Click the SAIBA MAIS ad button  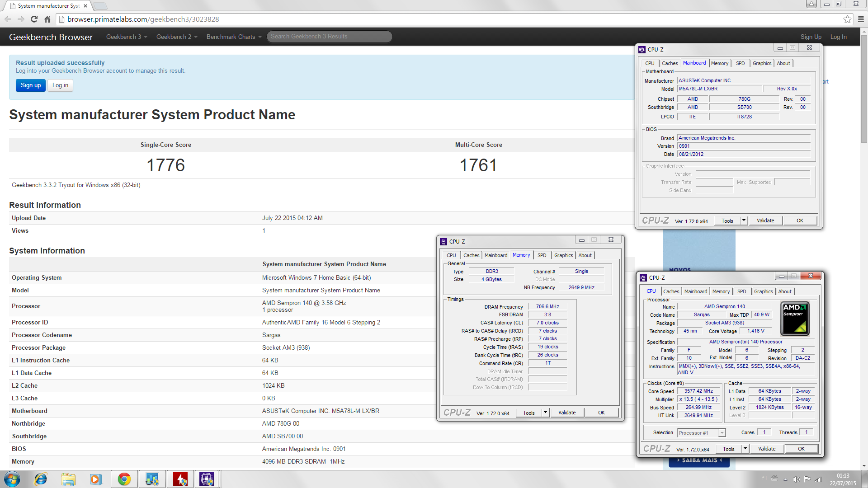tap(699, 460)
